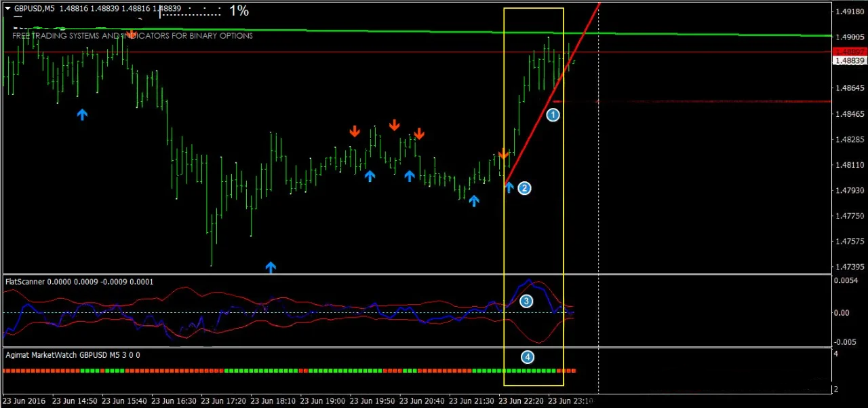Click the 23 Jun 19:00 time label
This screenshot has height=408, width=868.
pos(323,401)
